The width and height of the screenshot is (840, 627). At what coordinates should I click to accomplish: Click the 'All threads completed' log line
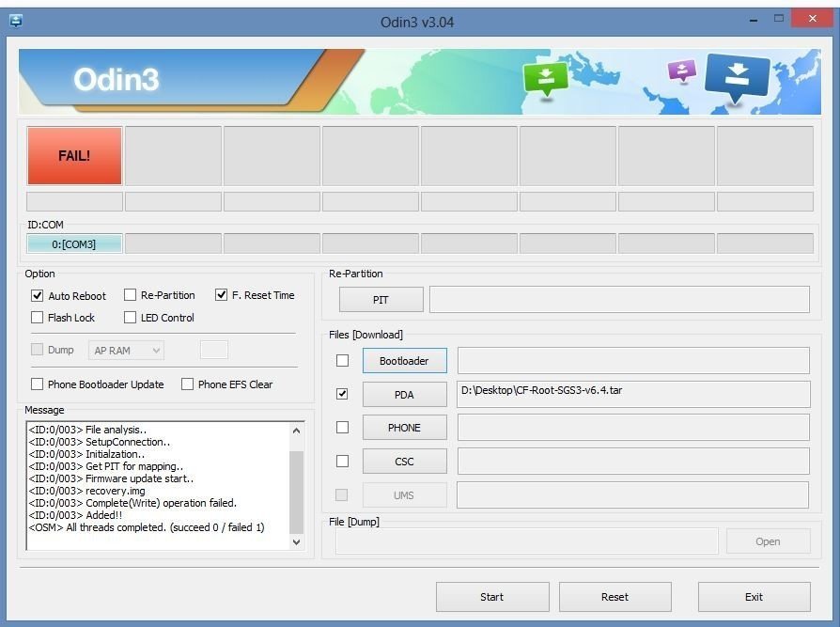point(147,527)
